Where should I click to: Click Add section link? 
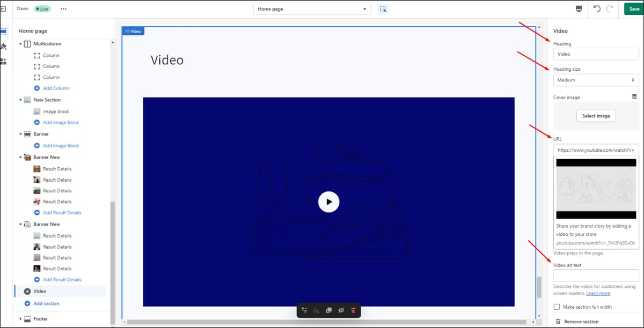46,303
